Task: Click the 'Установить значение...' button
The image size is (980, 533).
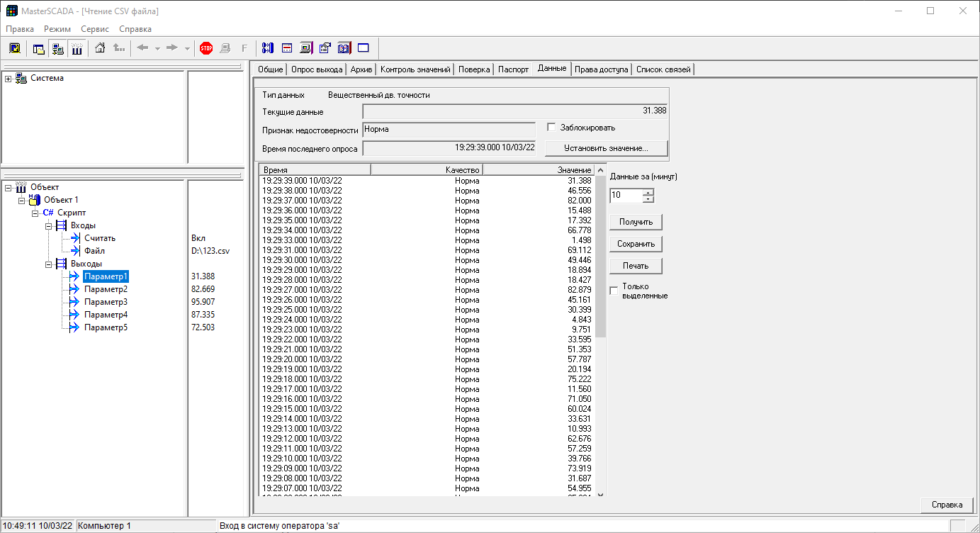Action: (606, 148)
